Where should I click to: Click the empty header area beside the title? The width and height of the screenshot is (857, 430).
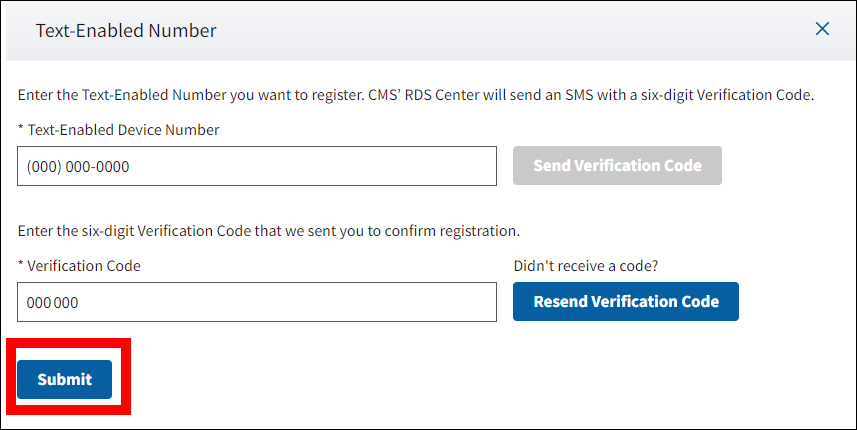coord(500,30)
